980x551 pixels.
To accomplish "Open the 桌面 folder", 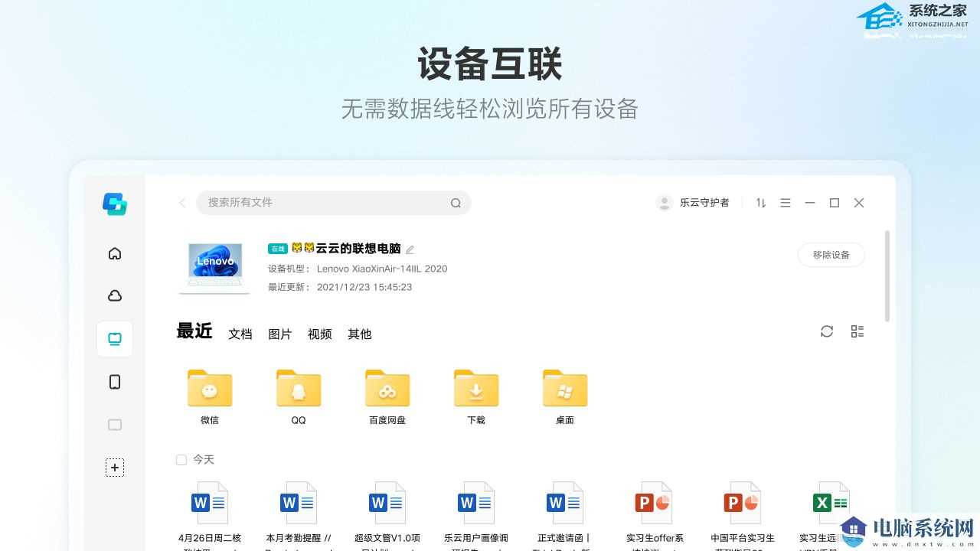I will (x=565, y=396).
